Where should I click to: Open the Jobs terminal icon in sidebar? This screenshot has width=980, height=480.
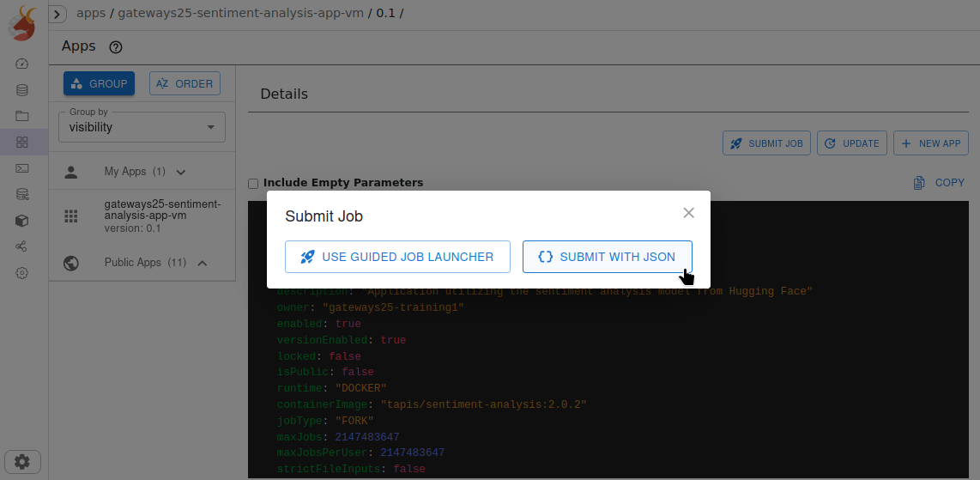[22, 168]
